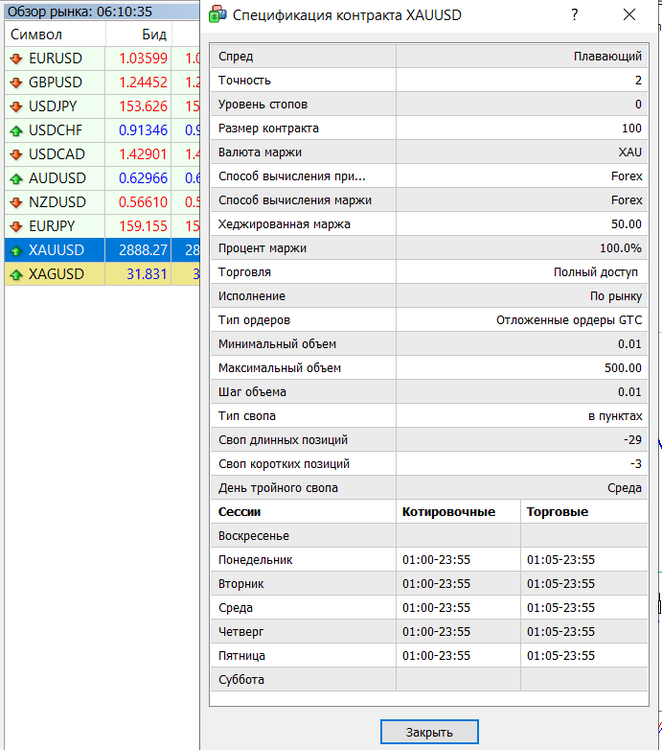Select the XAUUSD symbol name
This screenshot has height=750, width=662.
pos(56,250)
